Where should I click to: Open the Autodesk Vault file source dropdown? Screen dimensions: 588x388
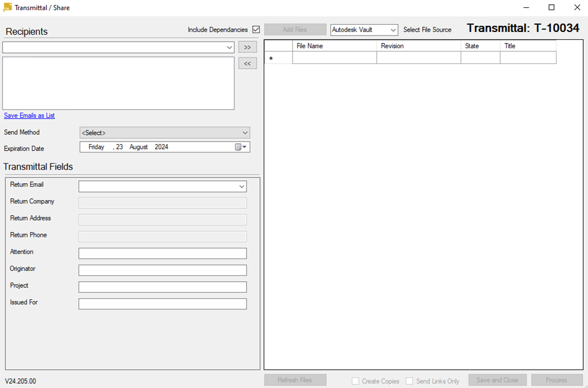coord(364,30)
